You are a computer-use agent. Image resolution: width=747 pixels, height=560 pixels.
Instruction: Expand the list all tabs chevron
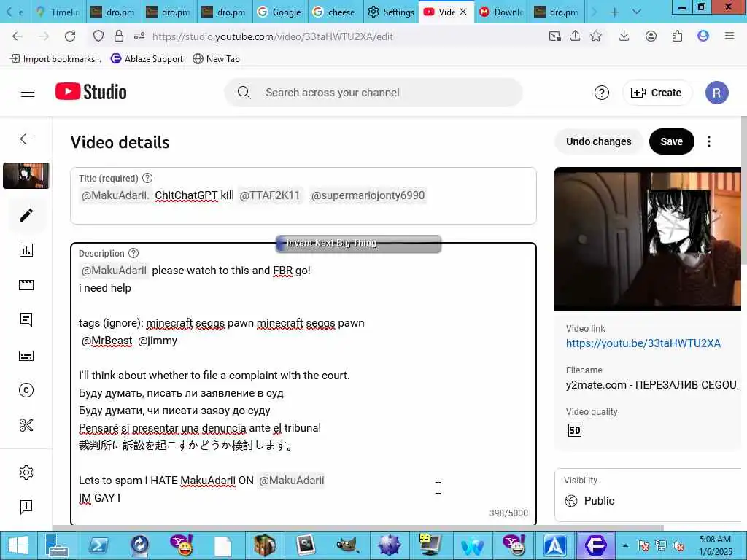pos(636,12)
